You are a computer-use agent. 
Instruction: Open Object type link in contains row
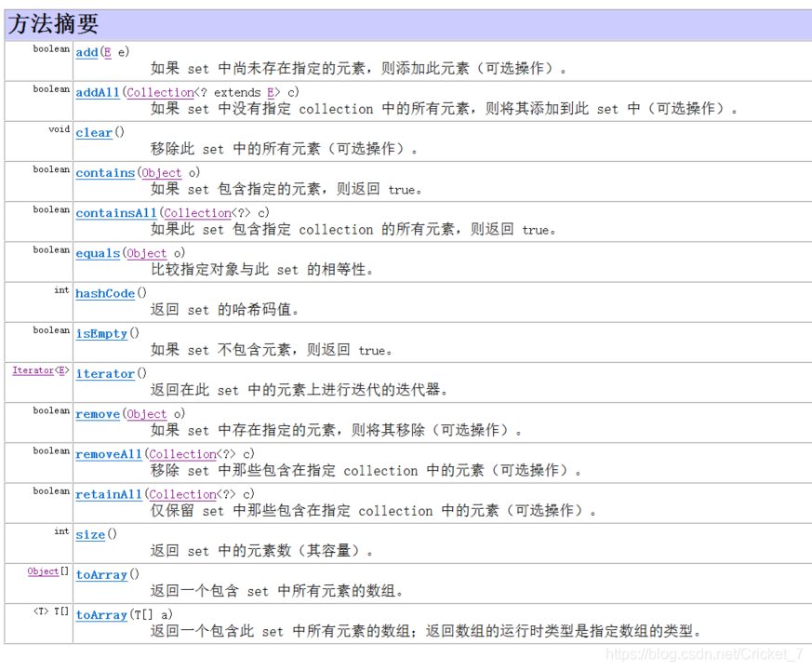coord(162,173)
